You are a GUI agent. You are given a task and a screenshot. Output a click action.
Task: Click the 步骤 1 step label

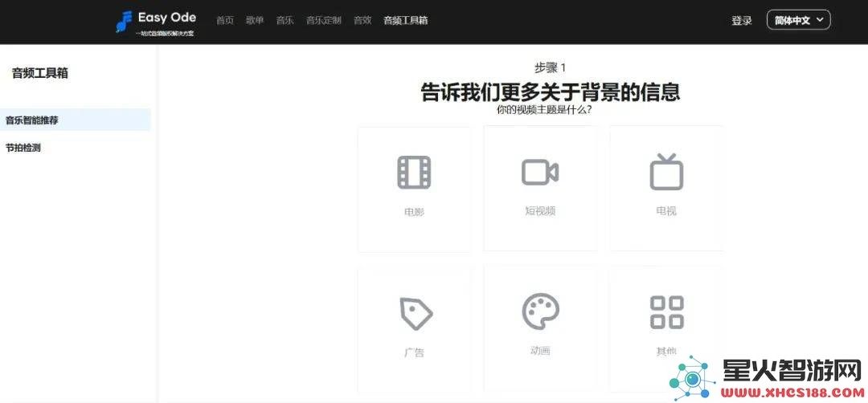551,68
